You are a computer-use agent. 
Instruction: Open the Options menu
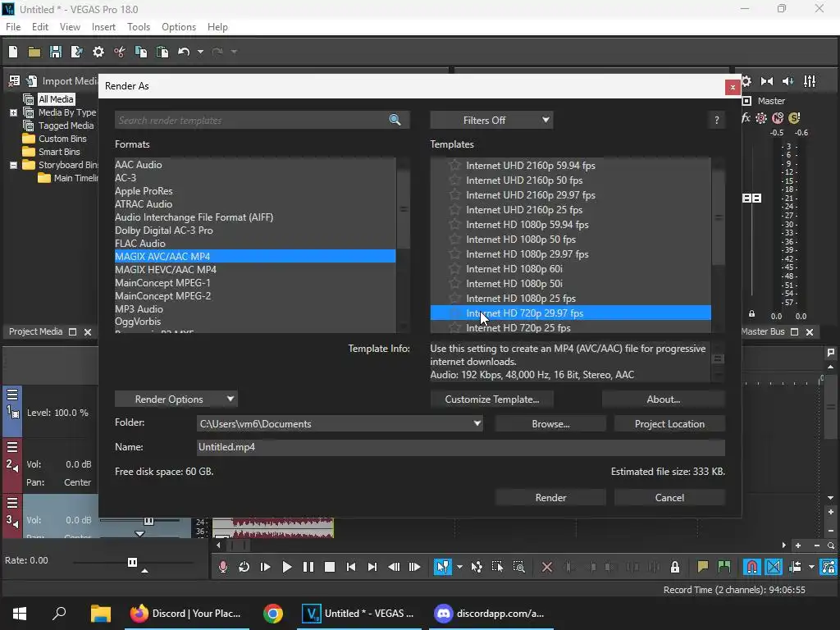178,27
